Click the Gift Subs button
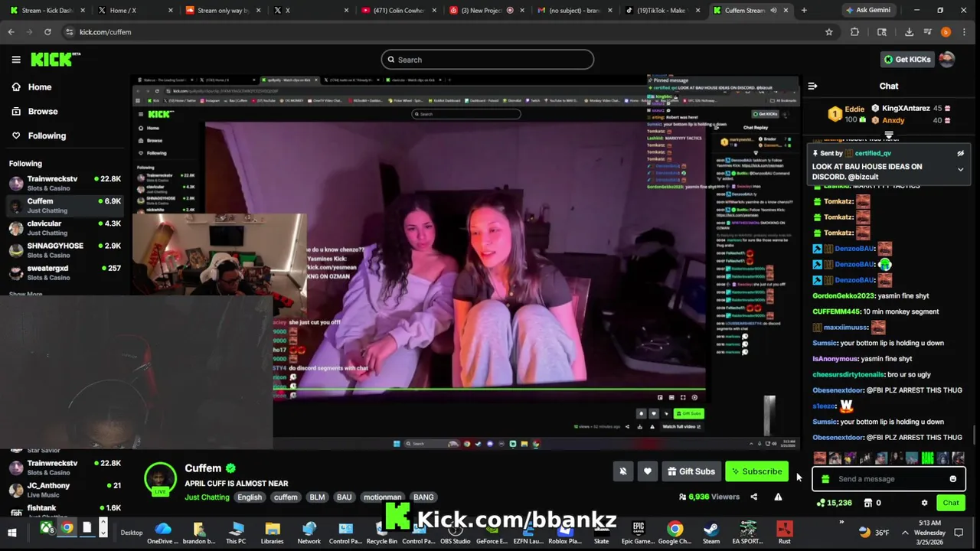This screenshot has height=551, width=980. click(691, 471)
